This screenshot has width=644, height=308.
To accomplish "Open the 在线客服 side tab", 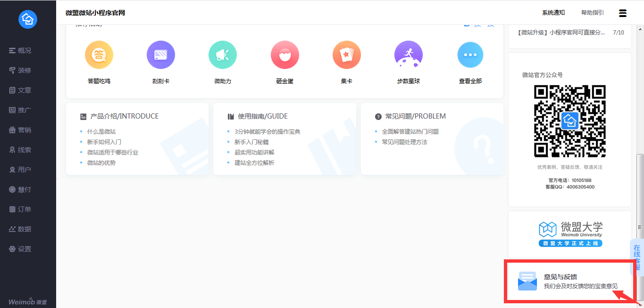I will click(x=637, y=258).
